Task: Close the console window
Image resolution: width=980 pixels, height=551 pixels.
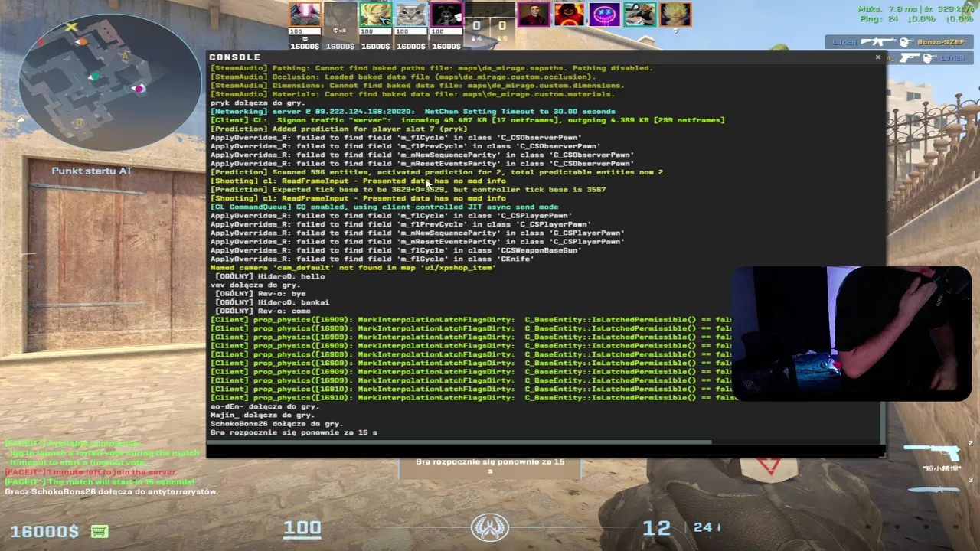Action: (877, 57)
